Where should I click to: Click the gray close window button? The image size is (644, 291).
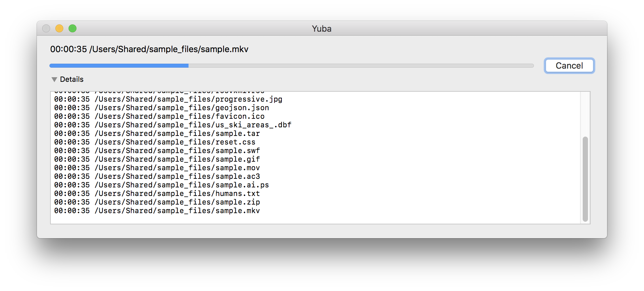(46, 29)
